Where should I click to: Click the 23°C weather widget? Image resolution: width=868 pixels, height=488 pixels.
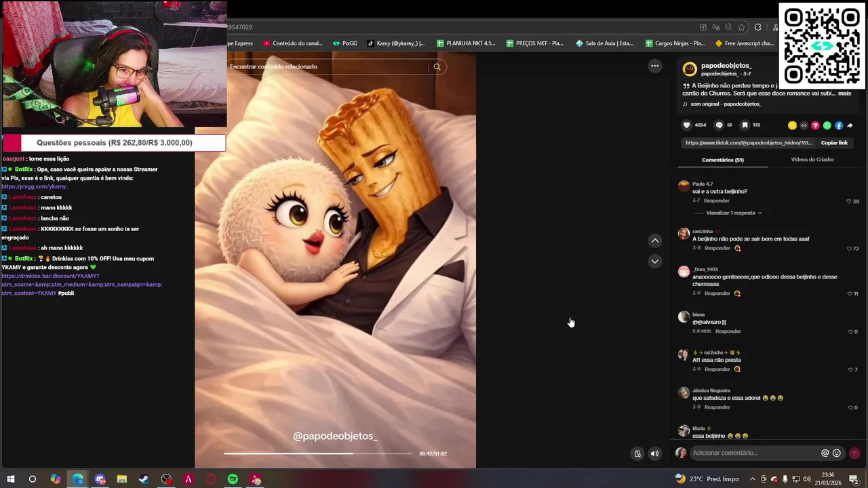[x=707, y=479]
